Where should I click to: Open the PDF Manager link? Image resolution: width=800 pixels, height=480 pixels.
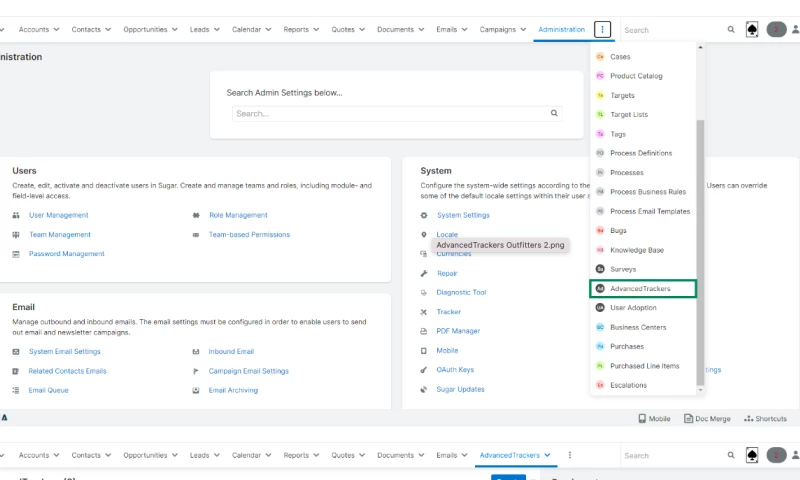(x=458, y=331)
